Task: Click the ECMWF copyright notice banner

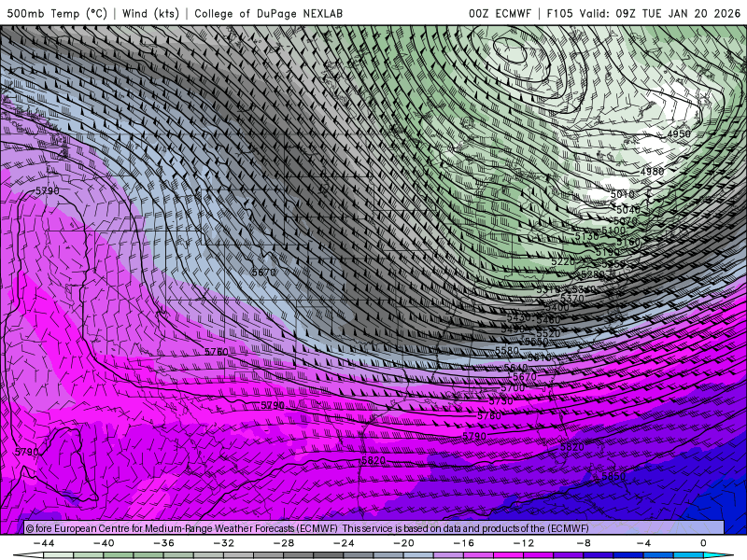Action: 373,527
